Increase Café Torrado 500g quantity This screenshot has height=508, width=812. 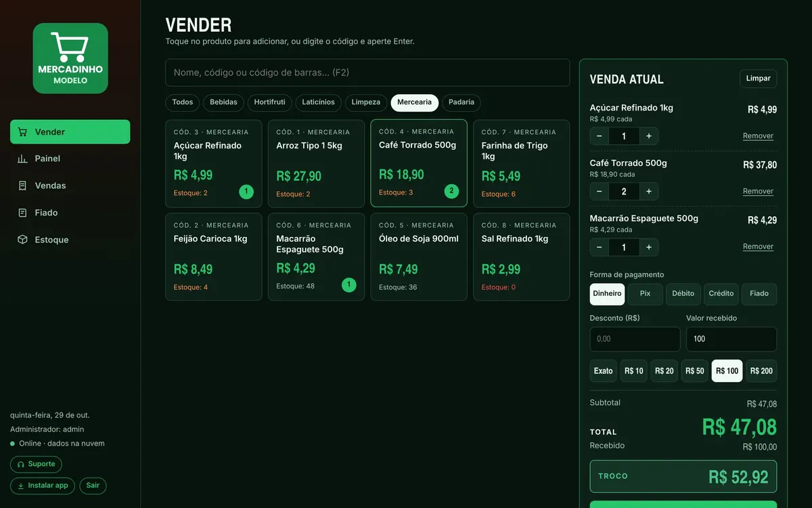point(649,192)
